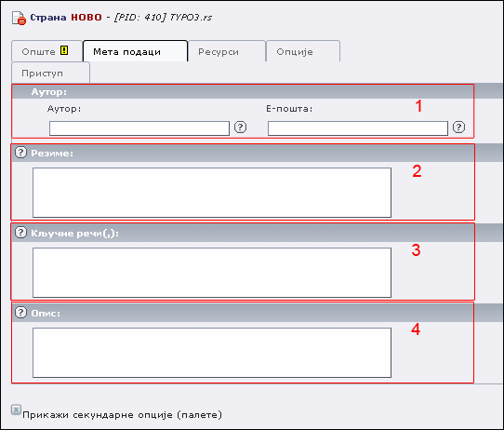Click help icon beside Опис header
The width and height of the screenshot is (504, 430).
(20, 312)
